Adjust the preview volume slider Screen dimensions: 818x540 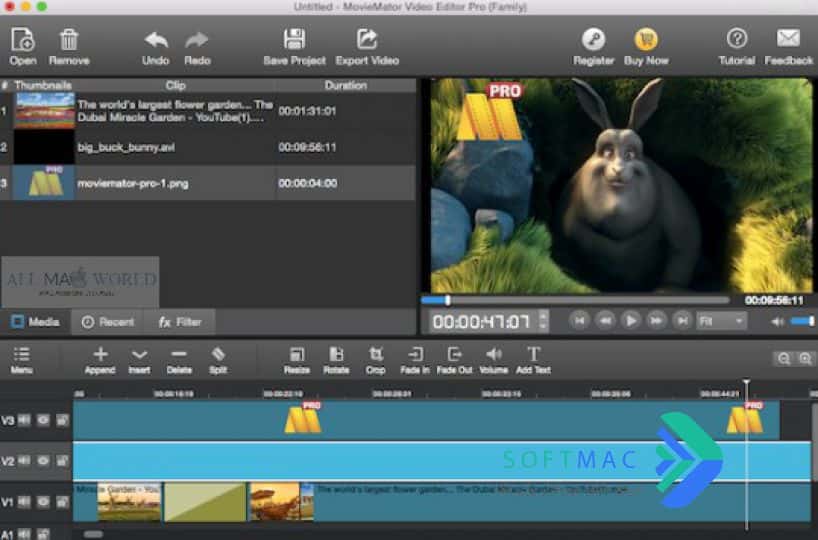(x=802, y=321)
